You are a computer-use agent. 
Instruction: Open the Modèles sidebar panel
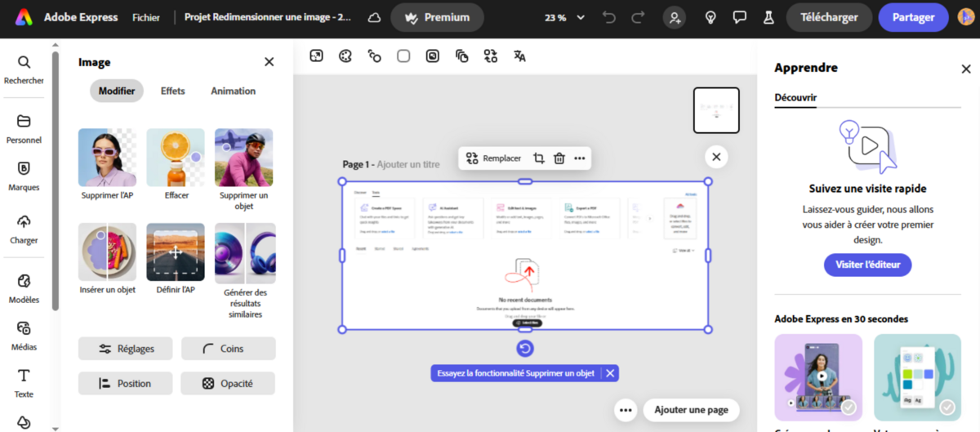coord(24,287)
